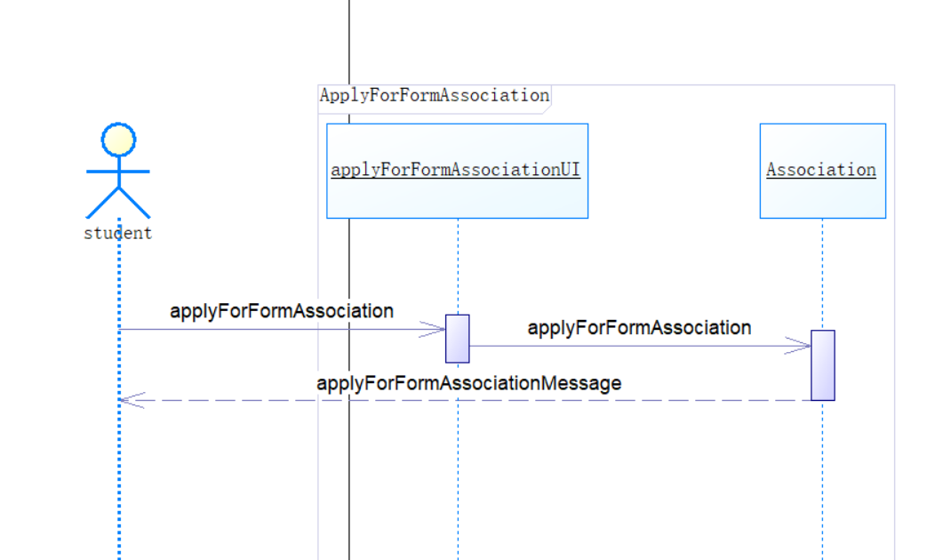951x560 pixels.
Task: Click the student label under the actor
Action: (x=118, y=234)
